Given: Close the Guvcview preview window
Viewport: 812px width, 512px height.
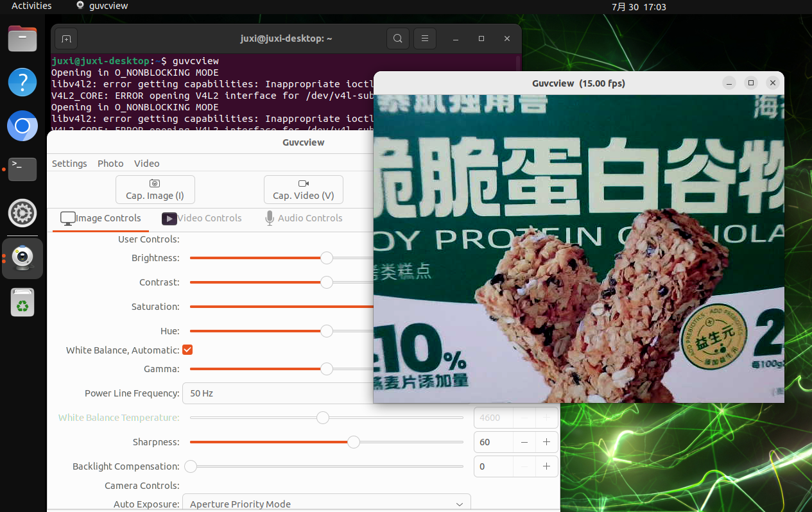Looking at the screenshot, I should pyautogui.click(x=773, y=83).
